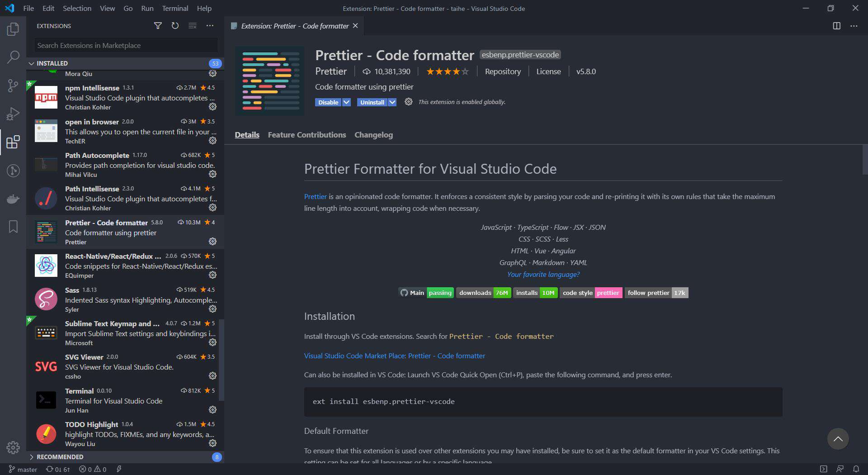Open the Prettier publisher link

click(x=331, y=71)
